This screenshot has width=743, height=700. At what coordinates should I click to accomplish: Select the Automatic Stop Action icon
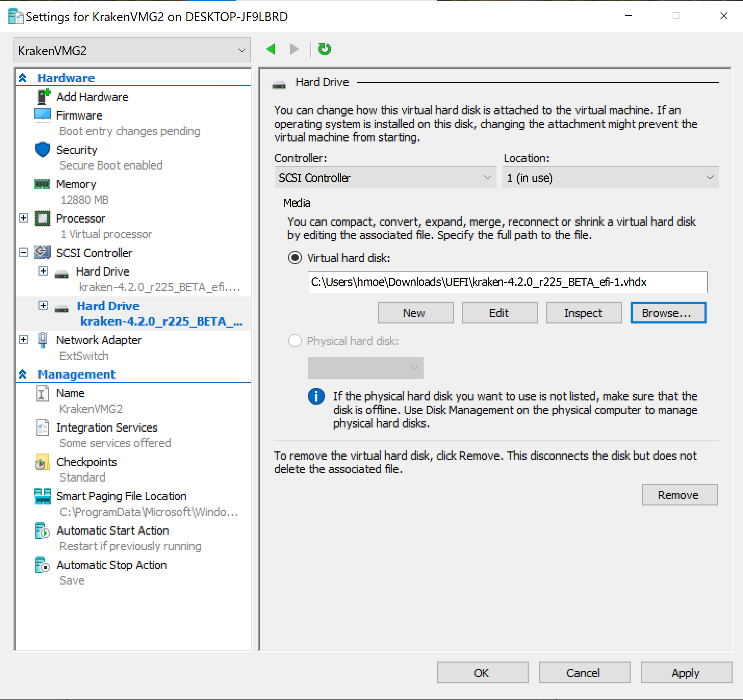pos(42,565)
